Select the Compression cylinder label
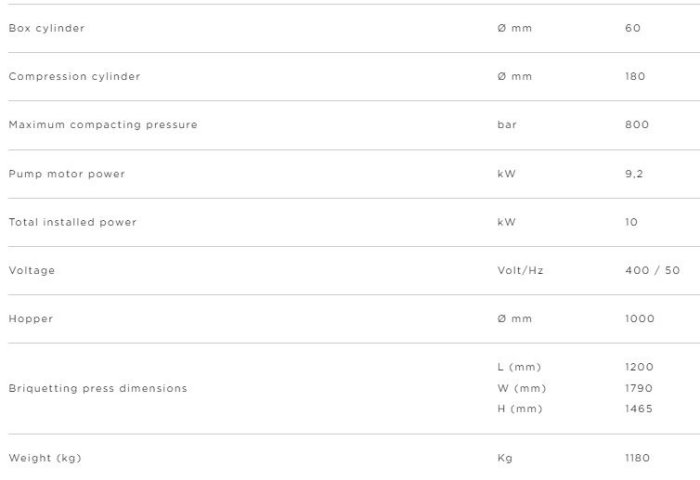Viewport: 700px width, 480px height. click(74, 76)
